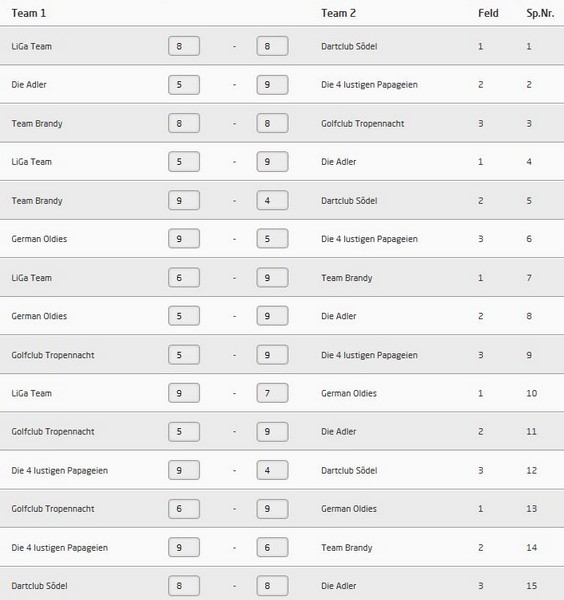Click LiGa Team score field in game 1
This screenshot has width=564, height=600.
coord(184,46)
